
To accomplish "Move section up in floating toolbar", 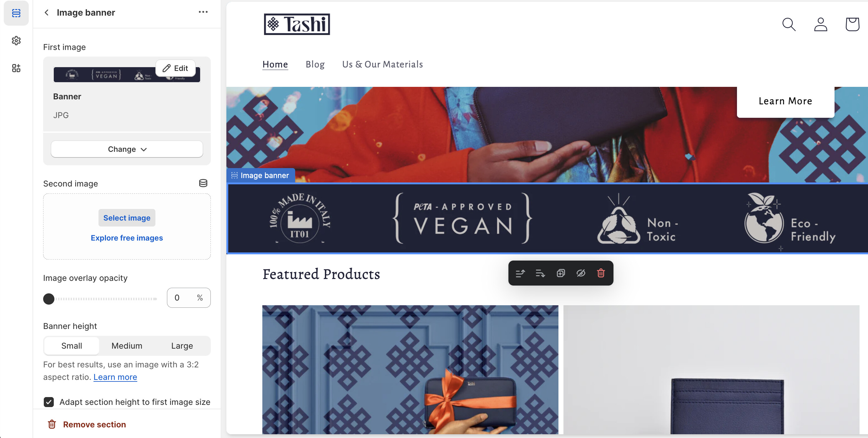I will (520, 273).
